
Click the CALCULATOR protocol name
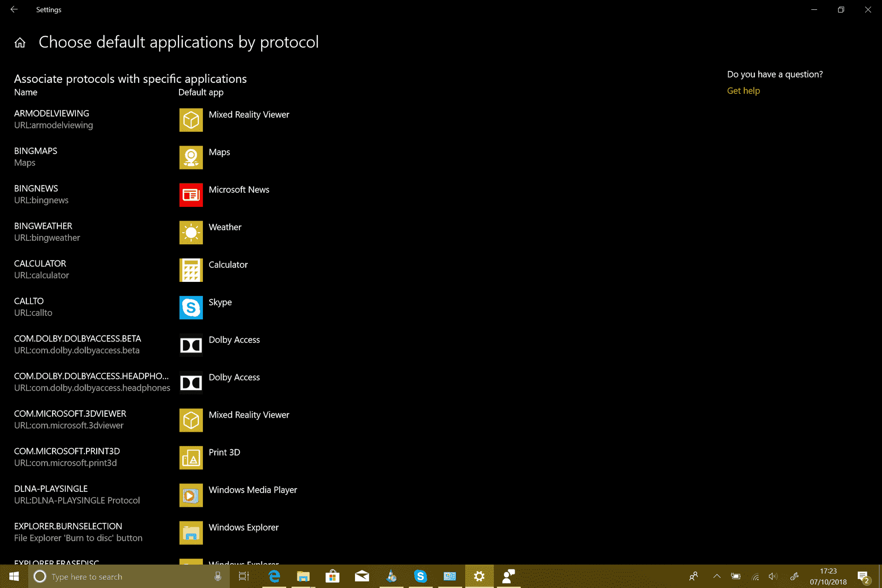(40, 263)
